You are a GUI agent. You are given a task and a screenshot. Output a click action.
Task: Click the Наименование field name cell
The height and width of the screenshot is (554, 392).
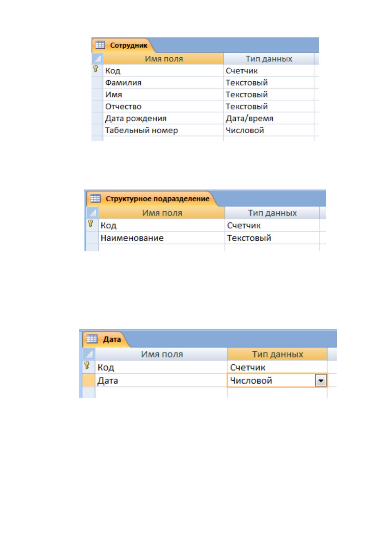pyautogui.click(x=162, y=238)
